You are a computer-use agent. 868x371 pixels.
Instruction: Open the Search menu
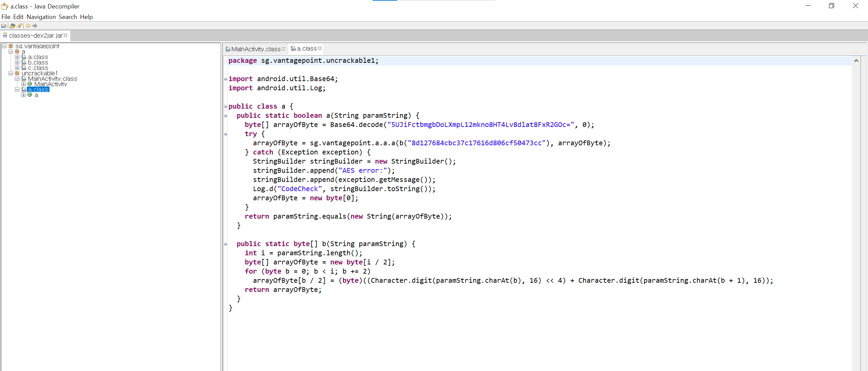pyautogui.click(x=67, y=17)
